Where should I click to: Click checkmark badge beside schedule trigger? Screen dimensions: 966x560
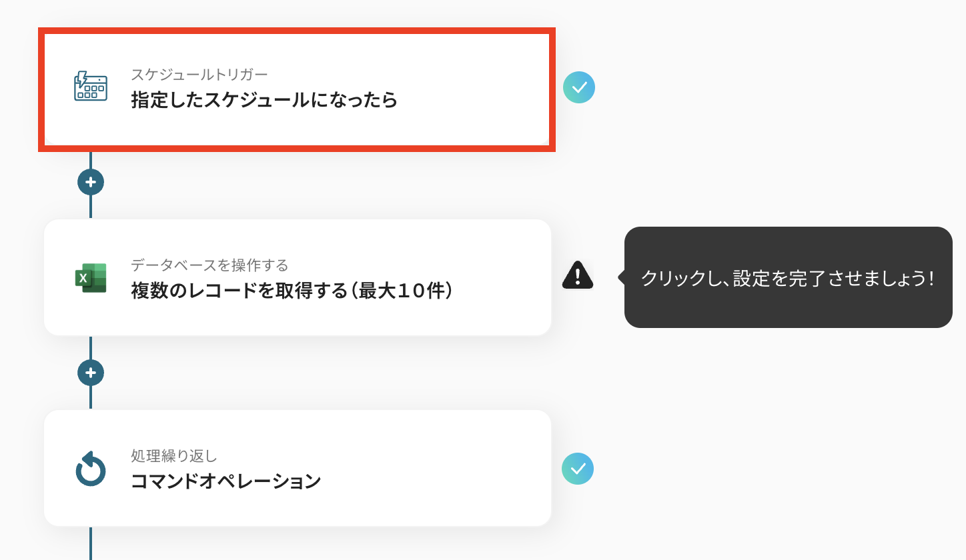[578, 87]
